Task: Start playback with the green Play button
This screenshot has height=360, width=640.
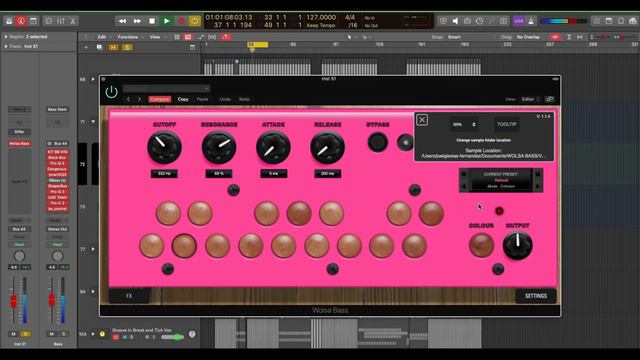Action: tap(167, 21)
